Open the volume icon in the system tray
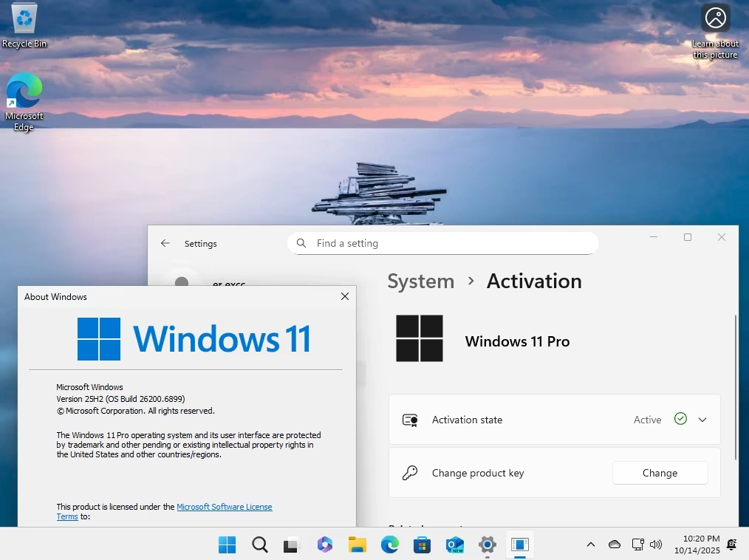 coord(656,544)
